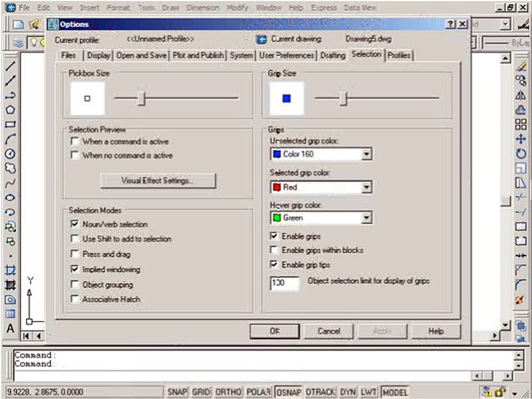Open the Files tab
The image size is (532, 399).
point(69,55)
